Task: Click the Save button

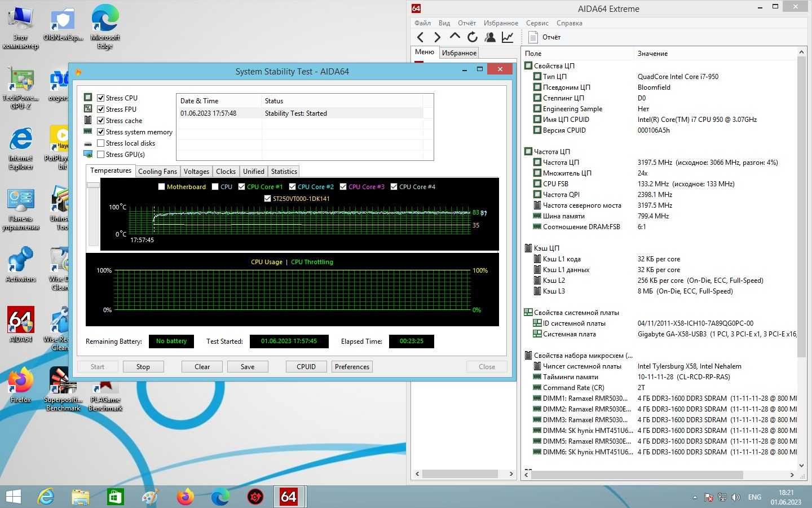Action: tap(248, 366)
